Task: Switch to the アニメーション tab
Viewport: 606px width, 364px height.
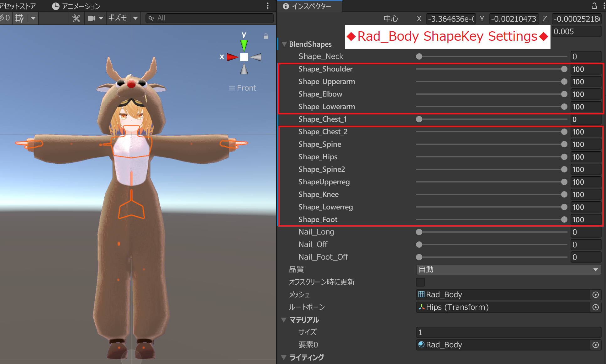Action: [76, 6]
